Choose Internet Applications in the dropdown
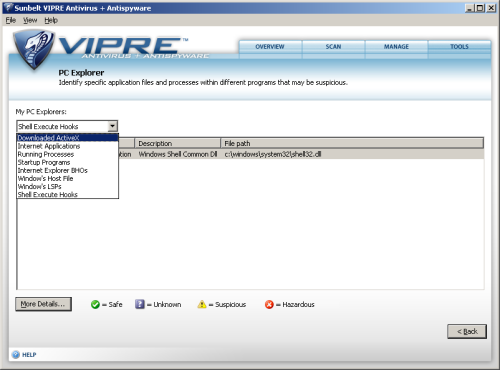Image resolution: width=500 pixels, height=370 pixels. coord(68,146)
